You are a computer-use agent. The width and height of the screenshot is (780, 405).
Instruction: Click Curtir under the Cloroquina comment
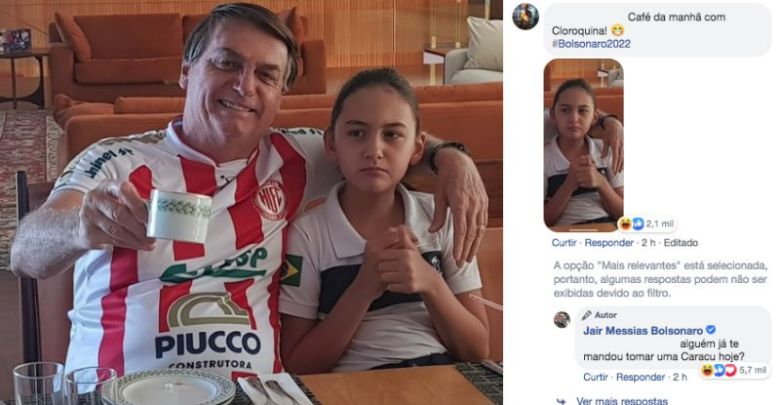(x=564, y=243)
